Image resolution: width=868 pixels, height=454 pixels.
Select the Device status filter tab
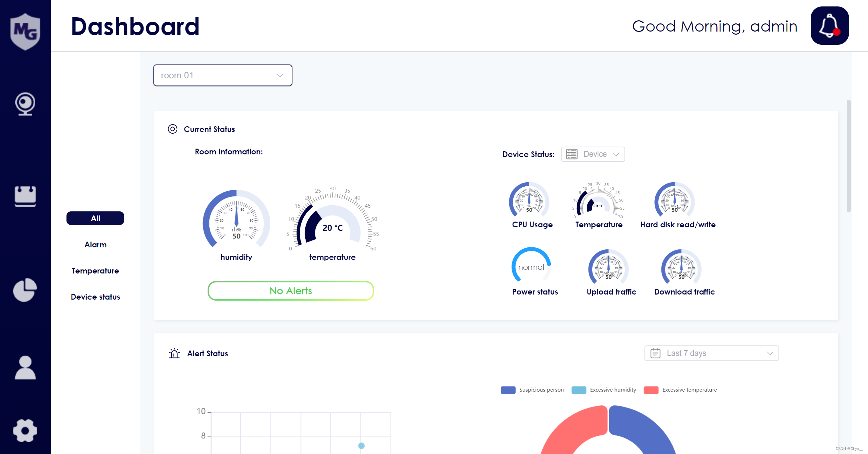(95, 297)
